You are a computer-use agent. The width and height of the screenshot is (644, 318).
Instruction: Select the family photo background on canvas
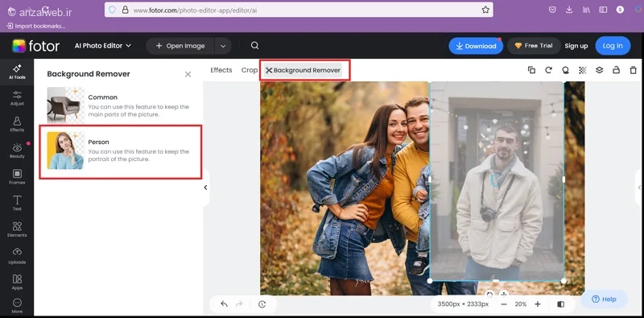pyautogui.click(x=345, y=188)
